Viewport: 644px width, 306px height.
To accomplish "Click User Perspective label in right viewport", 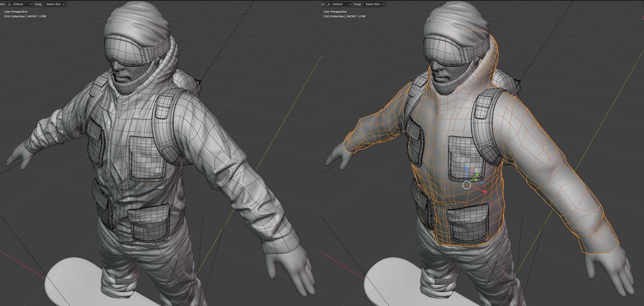I will pyautogui.click(x=335, y=12).
